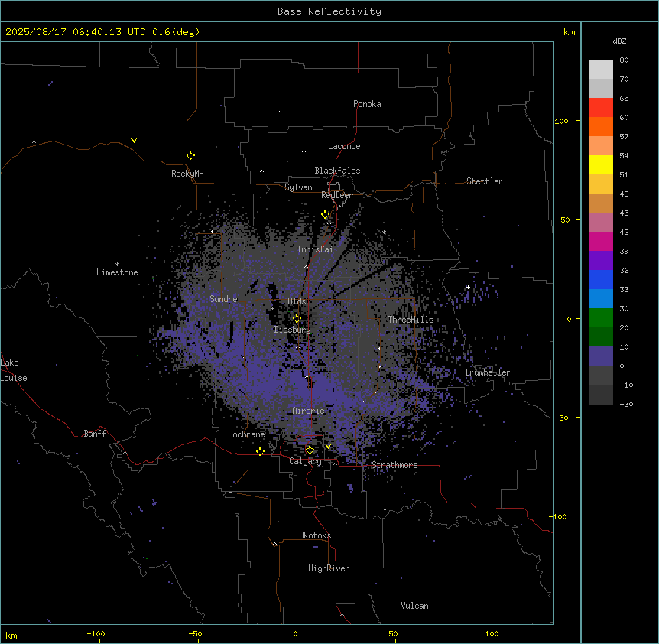Click the Blackfalds label

point(337,171)
